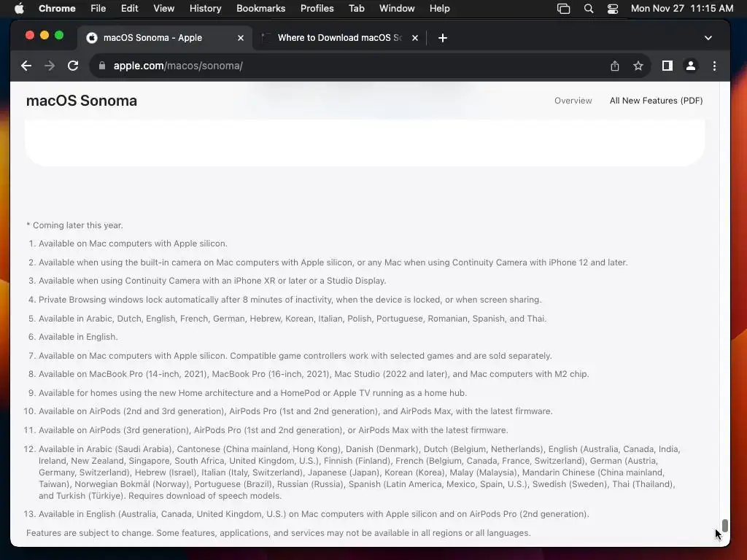Open the Help menu
This screenshot has width=747, height=560.
[x=439, y=8]
